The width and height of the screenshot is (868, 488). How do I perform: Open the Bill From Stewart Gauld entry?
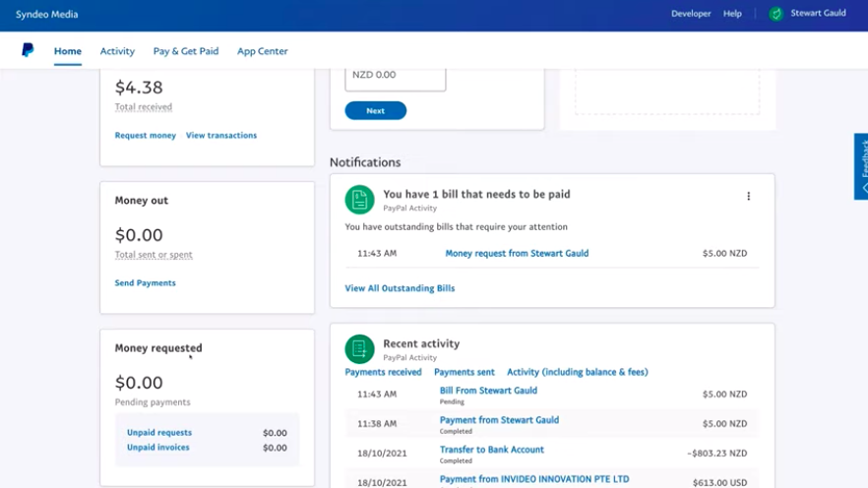[488, 391]
